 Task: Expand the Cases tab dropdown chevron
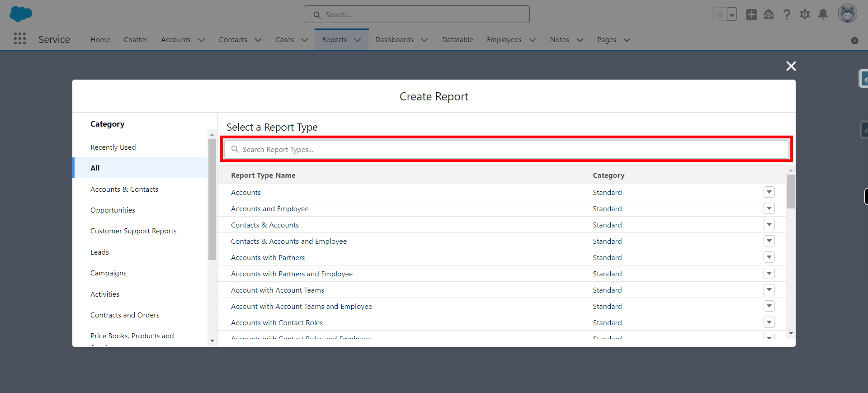(305, 40)
